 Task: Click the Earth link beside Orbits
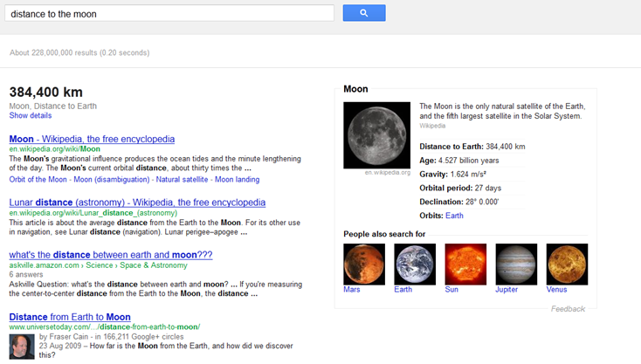[x=454, y=216]
